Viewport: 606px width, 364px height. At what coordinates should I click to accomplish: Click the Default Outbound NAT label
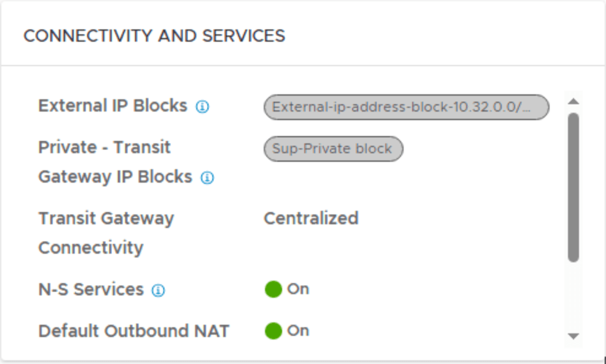[x=134, y=331]
